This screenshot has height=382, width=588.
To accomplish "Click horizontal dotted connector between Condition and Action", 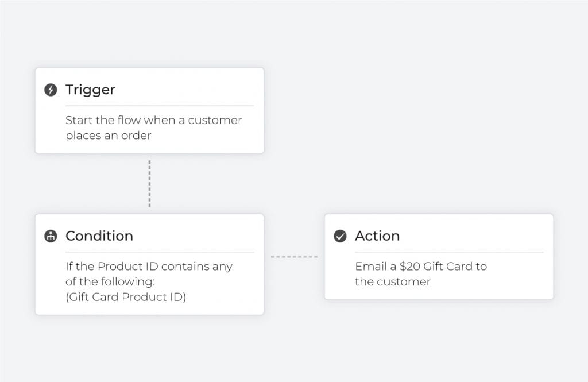I will tap(295, 257).
